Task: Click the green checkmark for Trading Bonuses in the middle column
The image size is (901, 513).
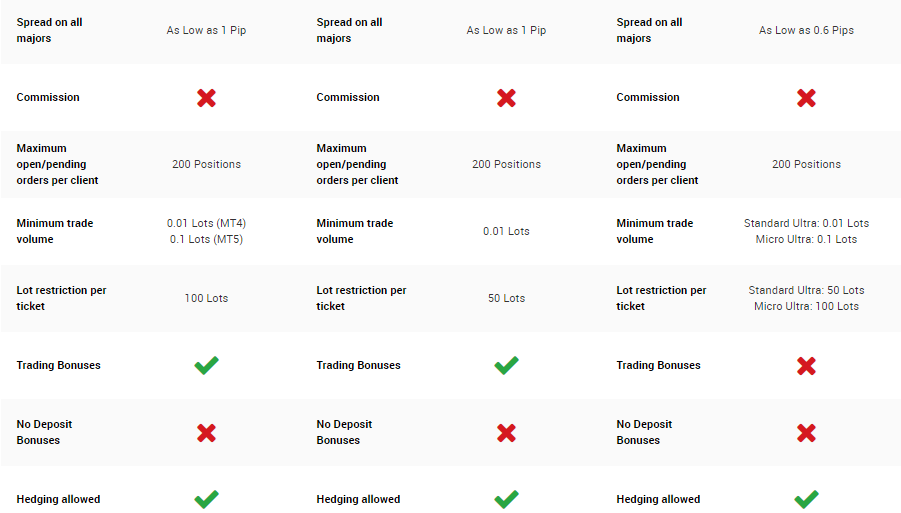Action: [506, 365]
